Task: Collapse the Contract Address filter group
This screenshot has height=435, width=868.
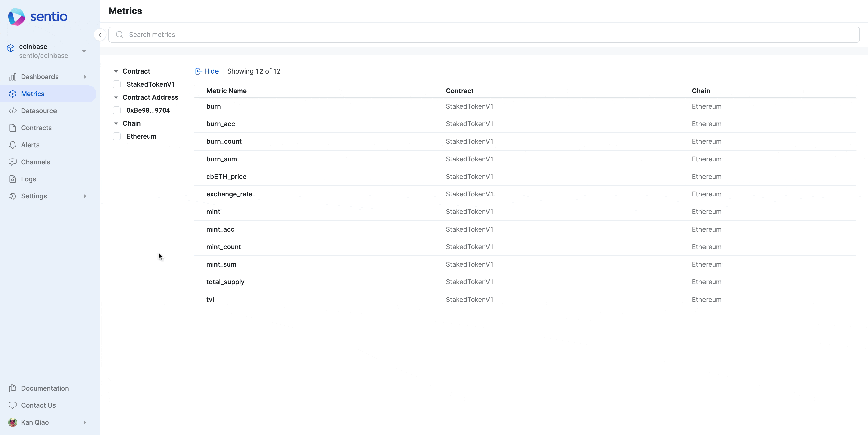Action: click(116, 97)
